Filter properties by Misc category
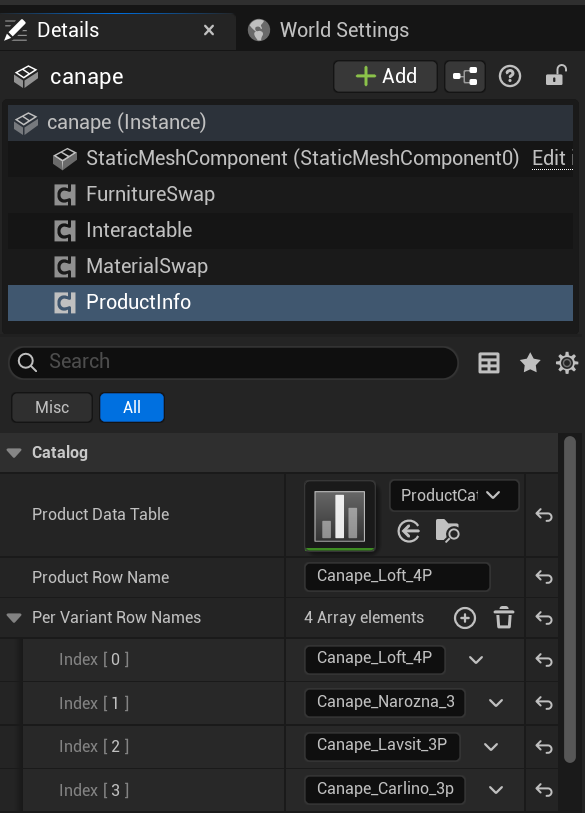 52,408
